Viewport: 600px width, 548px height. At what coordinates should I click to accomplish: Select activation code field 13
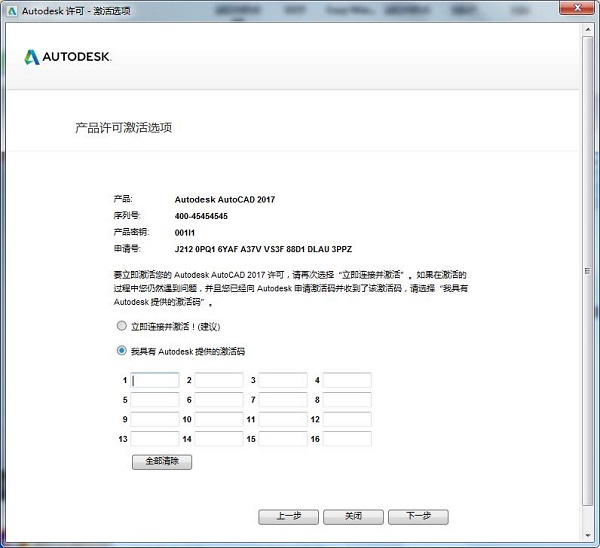click(155, 439)
